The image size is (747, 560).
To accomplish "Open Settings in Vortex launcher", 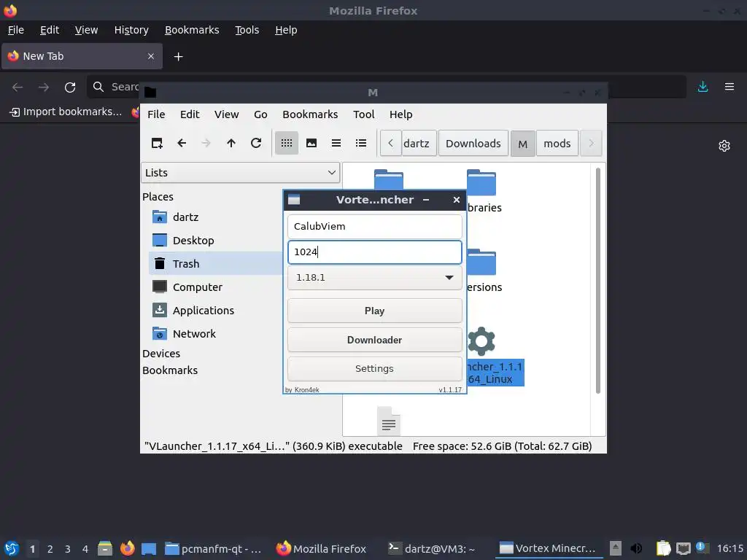I will [x=374, y=368].
